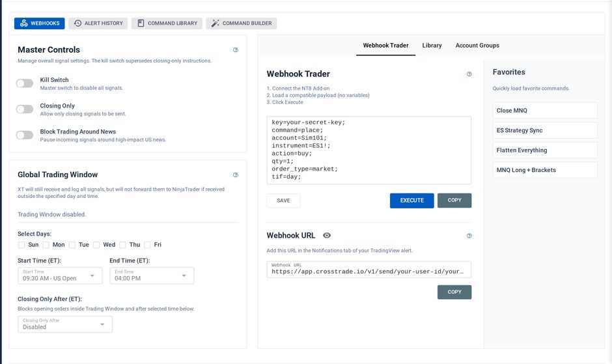Image resolution: width=612 pixels, height=364 pixels.
Task: Load the Flatten Everything favorite
Action: pyautogui.click(x=545, y=150)
